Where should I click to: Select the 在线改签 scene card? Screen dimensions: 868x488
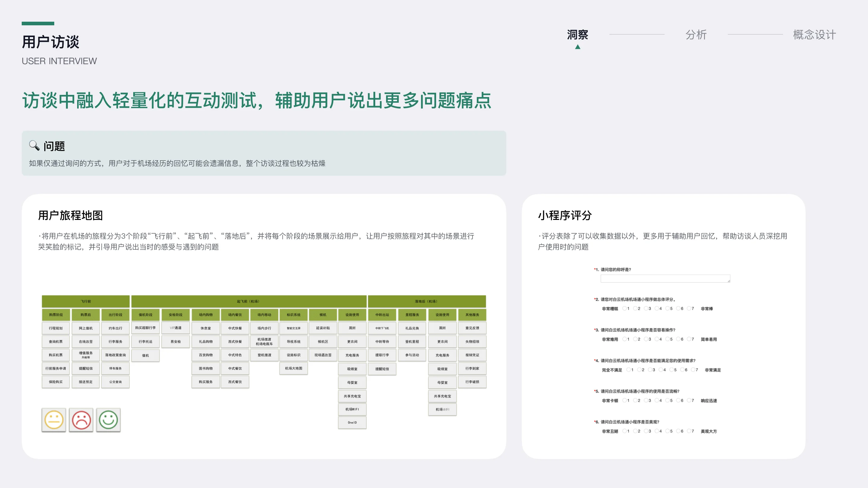pyautogui.click(x=86, y=342)
